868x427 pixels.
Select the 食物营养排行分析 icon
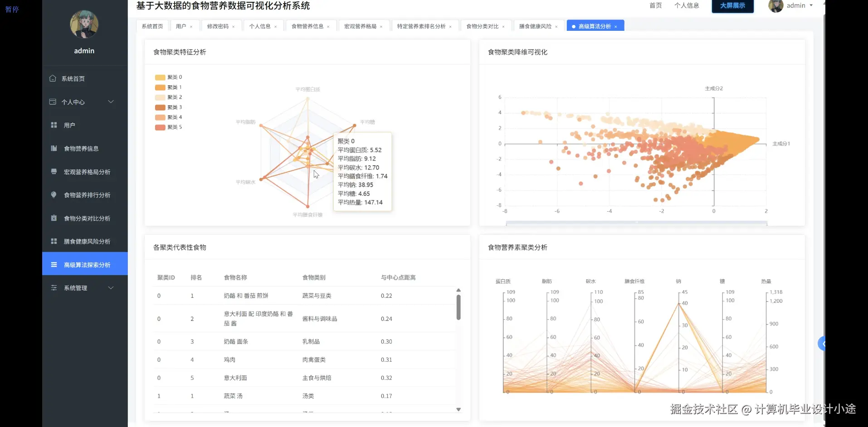pyautogui.click(x=53, y=195)
